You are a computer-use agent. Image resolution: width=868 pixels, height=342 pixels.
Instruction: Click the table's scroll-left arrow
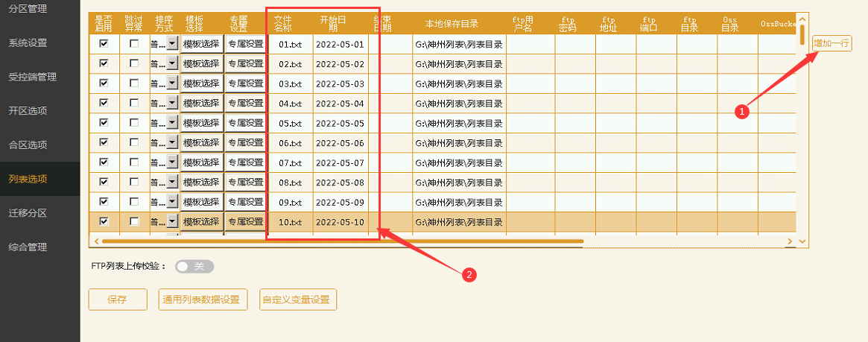(x=95, y=241)
